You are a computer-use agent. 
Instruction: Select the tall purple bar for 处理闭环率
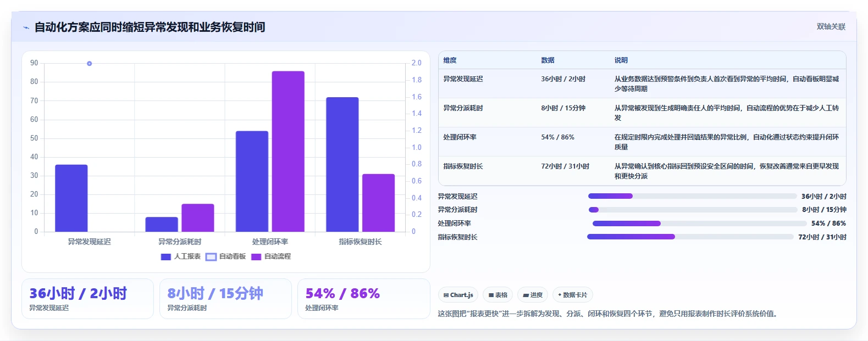[288, 152]
